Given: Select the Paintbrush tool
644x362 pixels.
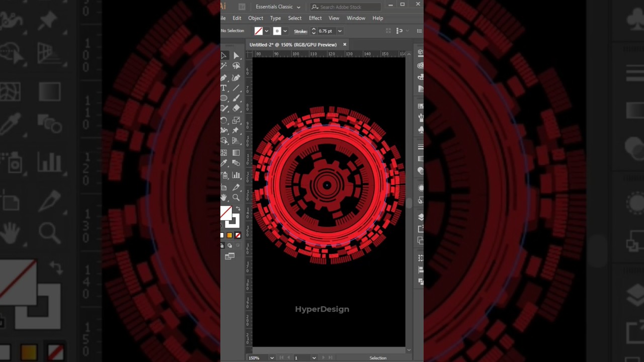Looking at the screenshot, I should click(236, 98).
